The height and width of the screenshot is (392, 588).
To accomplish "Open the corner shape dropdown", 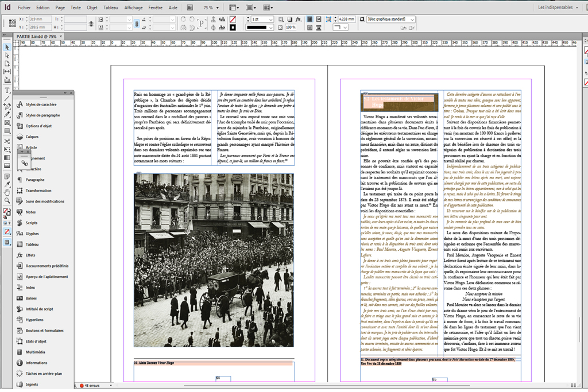I will (341, 28).
